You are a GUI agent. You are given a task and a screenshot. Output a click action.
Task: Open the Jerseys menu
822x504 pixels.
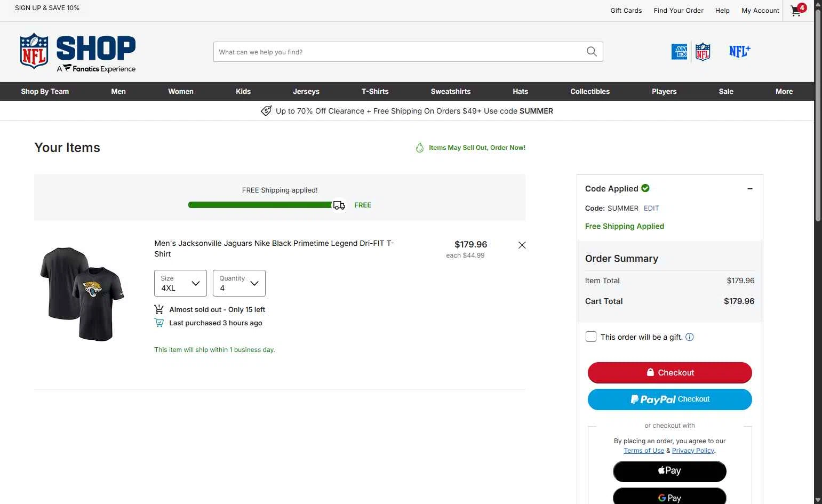pos(306,91)
